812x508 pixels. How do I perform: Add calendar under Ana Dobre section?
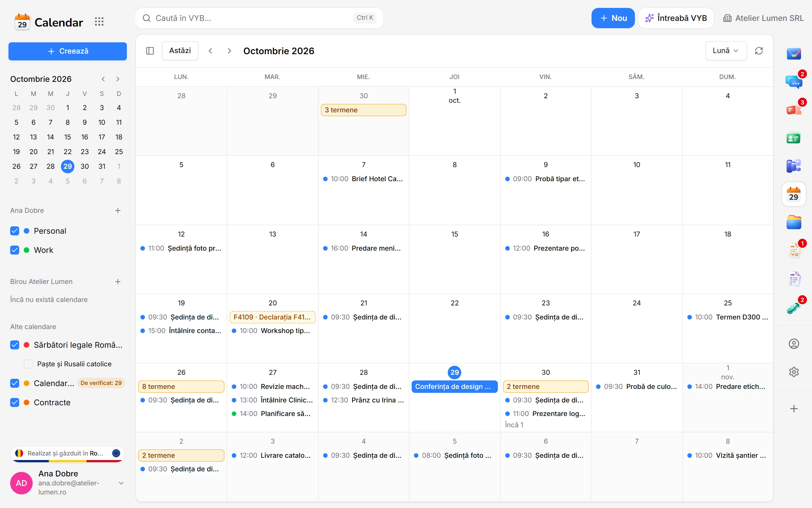(118, 211)
